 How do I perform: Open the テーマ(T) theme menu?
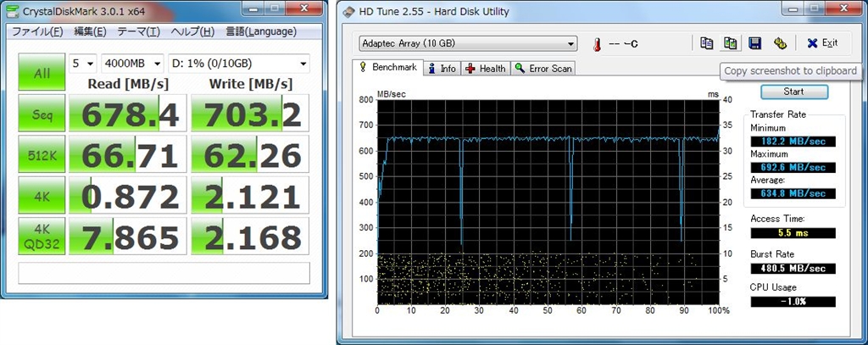(138, 32)
